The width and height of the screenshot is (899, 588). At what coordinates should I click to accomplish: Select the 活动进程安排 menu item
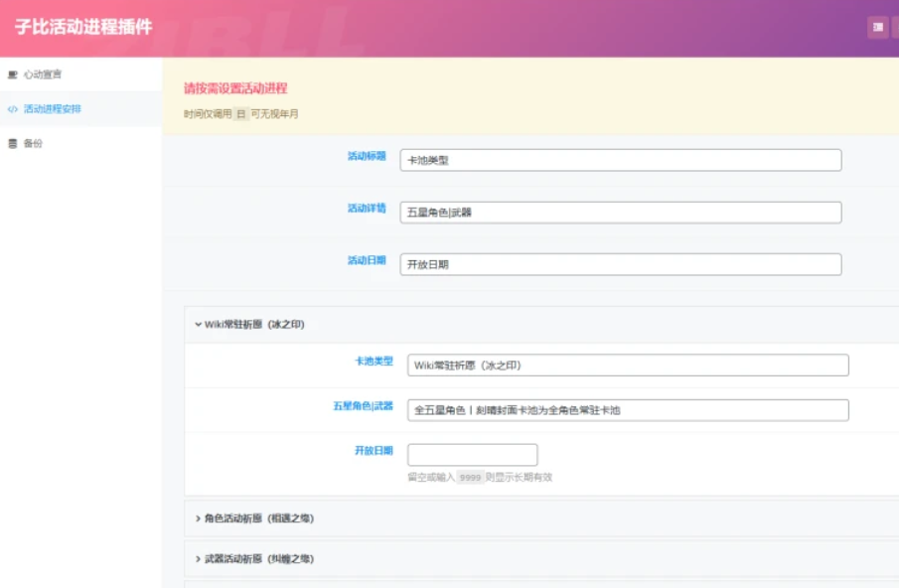point(52,109)
